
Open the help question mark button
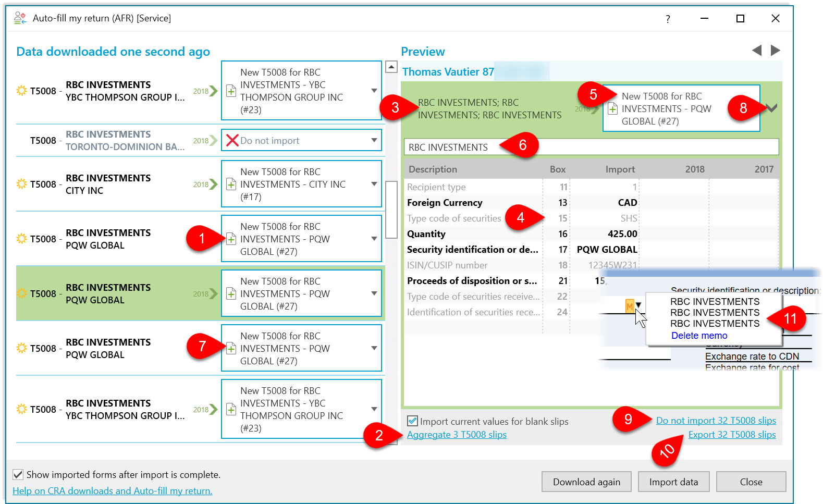(668, 19)
